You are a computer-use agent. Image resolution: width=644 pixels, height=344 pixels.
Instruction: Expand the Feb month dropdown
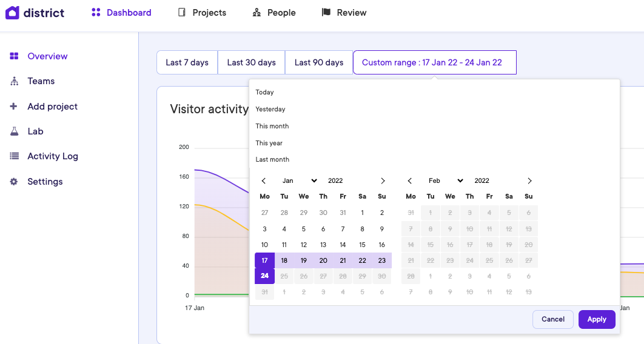(x=446, y=180)
